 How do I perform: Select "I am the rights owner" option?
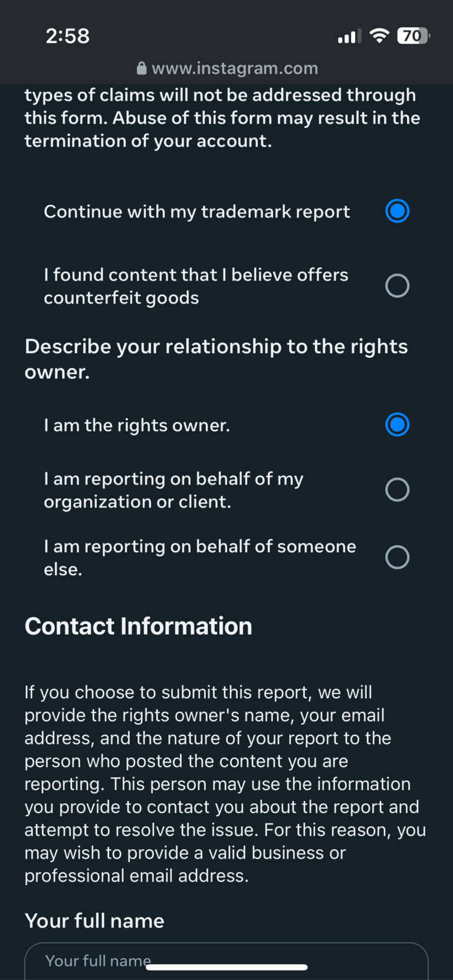[397, 424]
